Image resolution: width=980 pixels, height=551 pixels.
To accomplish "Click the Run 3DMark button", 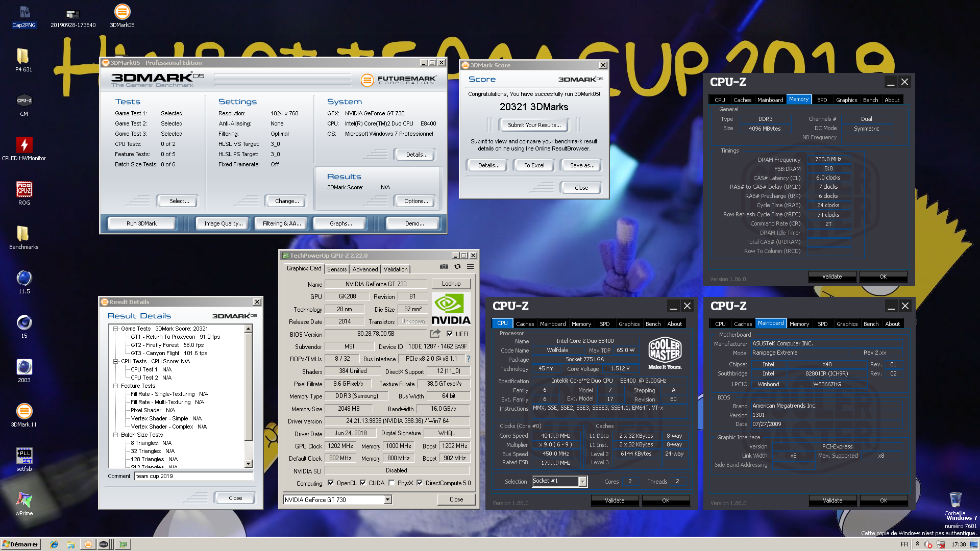I will point(141,223).
